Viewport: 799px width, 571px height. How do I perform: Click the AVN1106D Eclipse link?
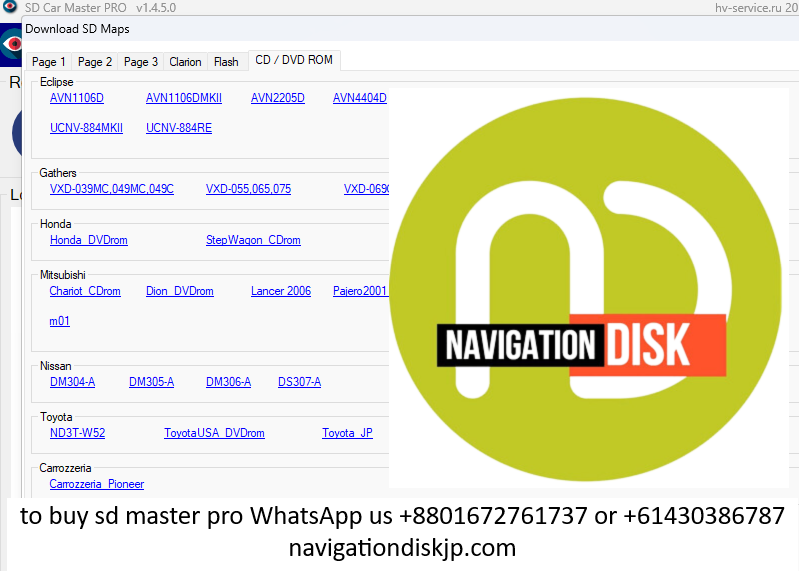pos(77,98)
